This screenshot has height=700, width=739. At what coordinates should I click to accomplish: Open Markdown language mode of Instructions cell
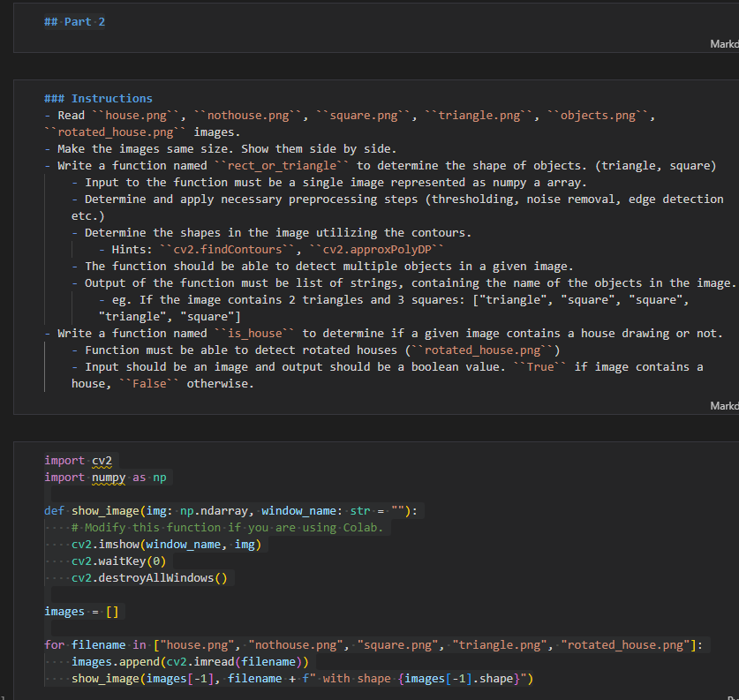point(724,406)
